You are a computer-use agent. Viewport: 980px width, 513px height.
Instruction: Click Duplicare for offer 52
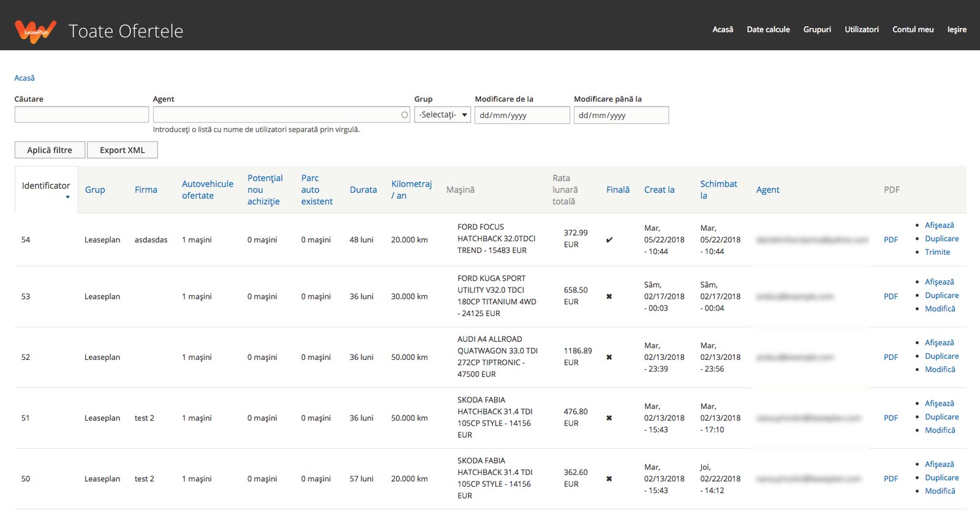(942, 356)
